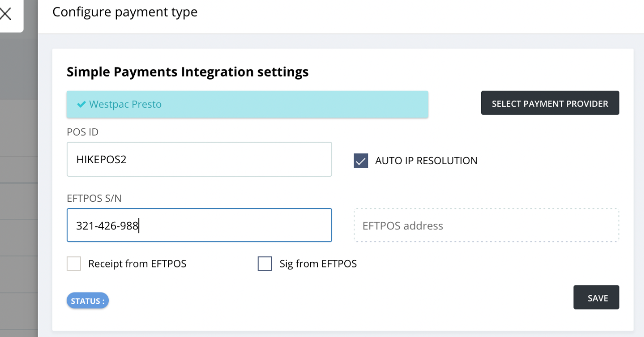Click the Simple Payments Integration settings heading
This screenshot has width=644, height=337.
click(187, 72)
